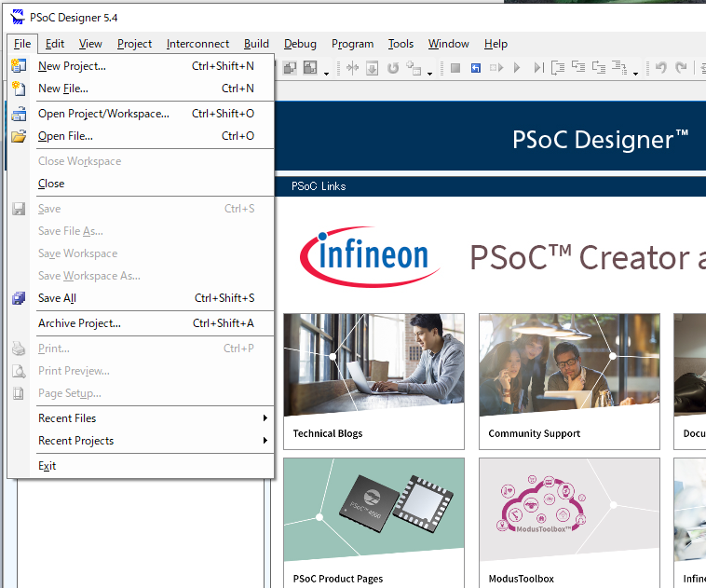Click the ModusToolbox cloud thumbnail
This screenshot has height=588, width=706.
(x=570, y=510)
